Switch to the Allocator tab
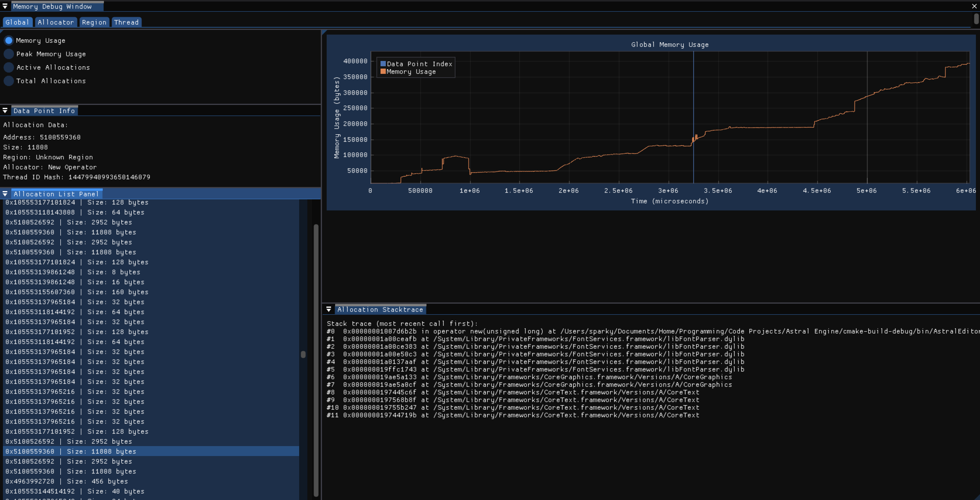Viewport: 980px width, 500px height. 56,22
